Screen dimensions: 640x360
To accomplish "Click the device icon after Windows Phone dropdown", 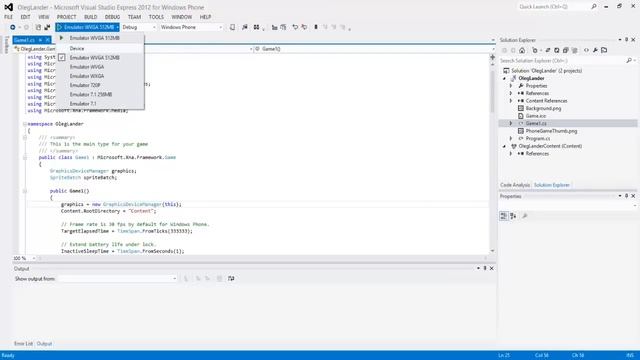I will [232, 27].
